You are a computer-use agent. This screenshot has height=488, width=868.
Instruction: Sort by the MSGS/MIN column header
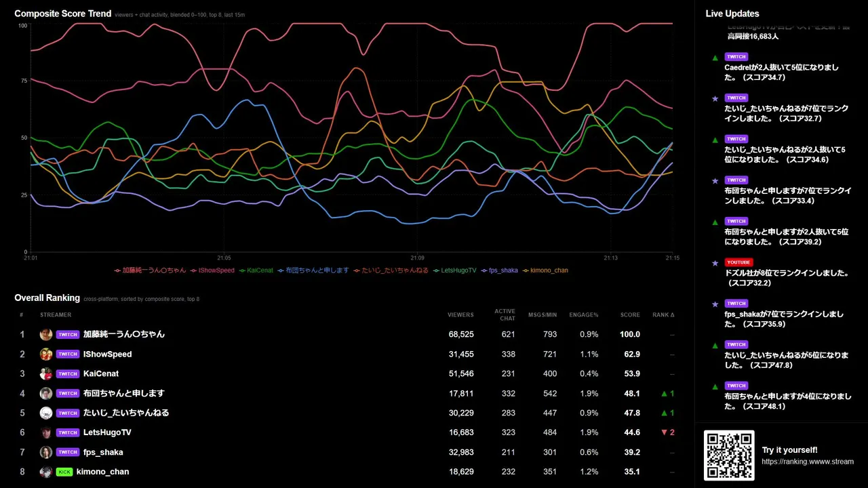tap(544, 315)
